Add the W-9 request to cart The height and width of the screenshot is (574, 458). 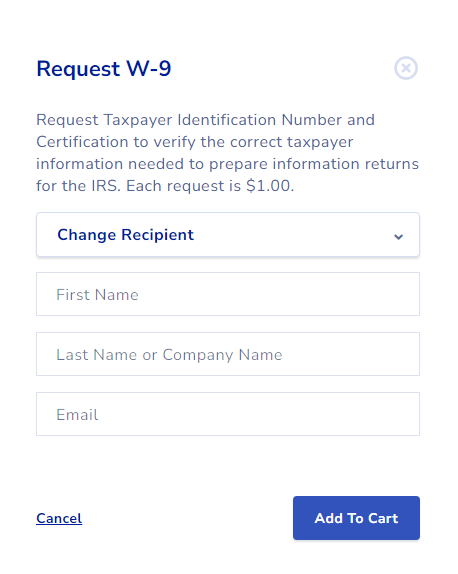click(356, 518)
